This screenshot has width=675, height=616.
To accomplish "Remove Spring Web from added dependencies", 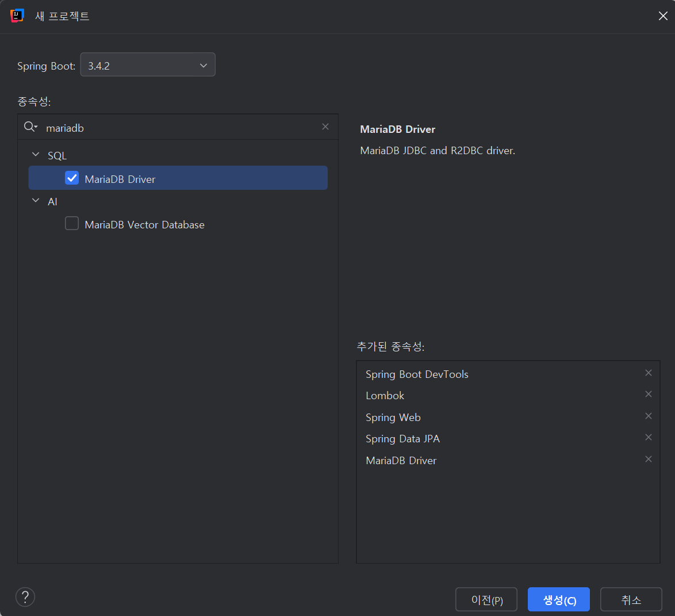I will (649, 416).
